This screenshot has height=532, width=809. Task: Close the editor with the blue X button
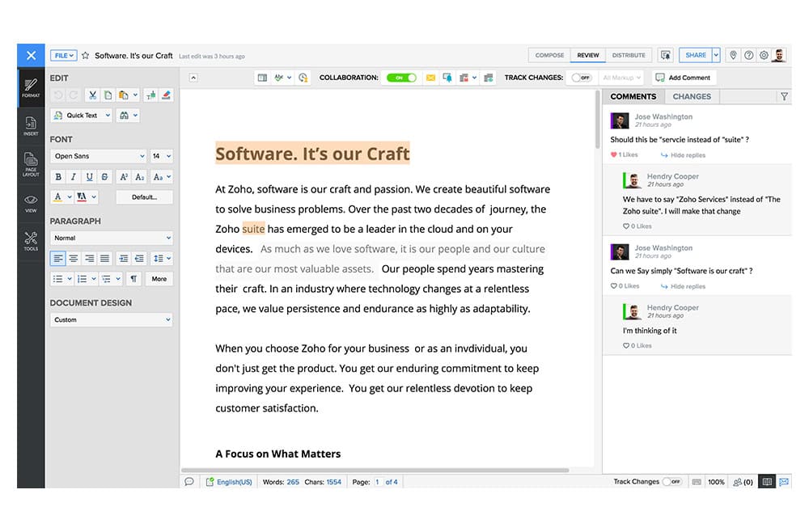(31, 55)
